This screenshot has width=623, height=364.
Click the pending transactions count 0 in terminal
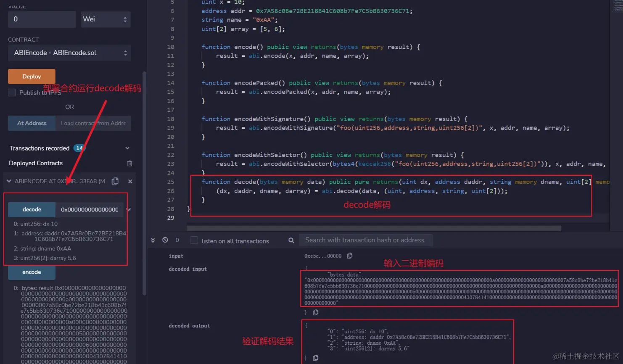pyautogui.click(x=177, y=240)
